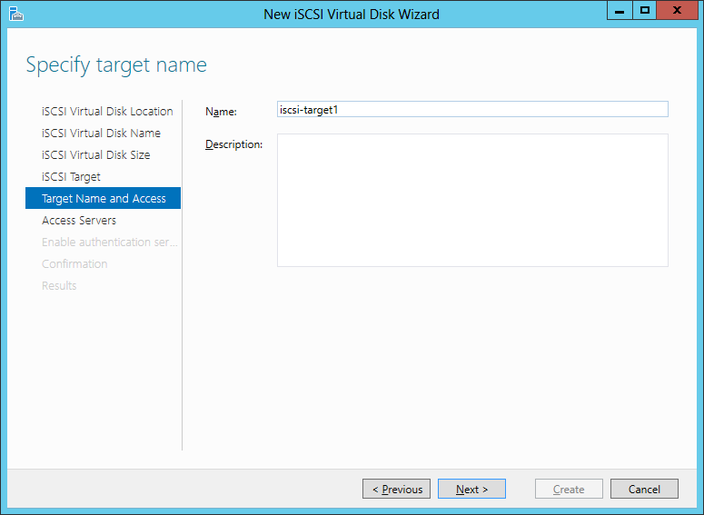Go to the iSCSI Virtual Disk Location step
704x515 pixels.
pyautogui.click(x=107, y=111)
